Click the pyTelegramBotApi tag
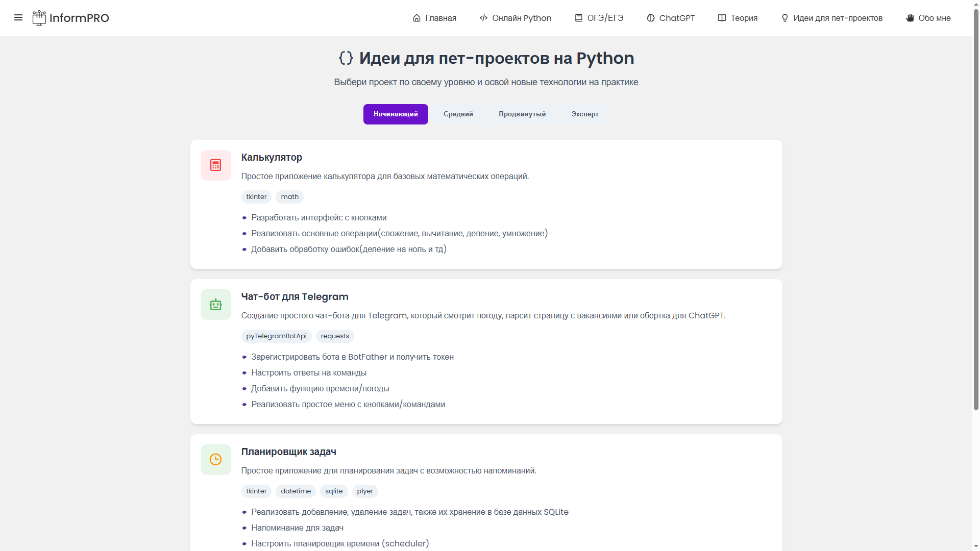980x551 pixels. 276,336
